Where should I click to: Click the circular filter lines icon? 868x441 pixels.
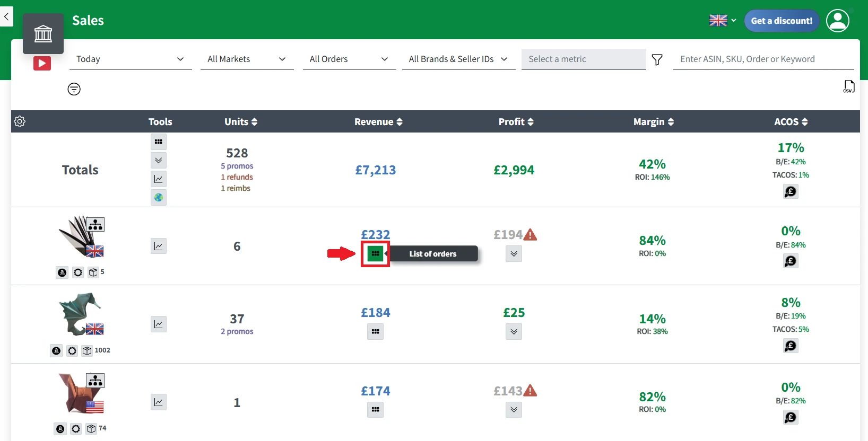click(74, 89)
